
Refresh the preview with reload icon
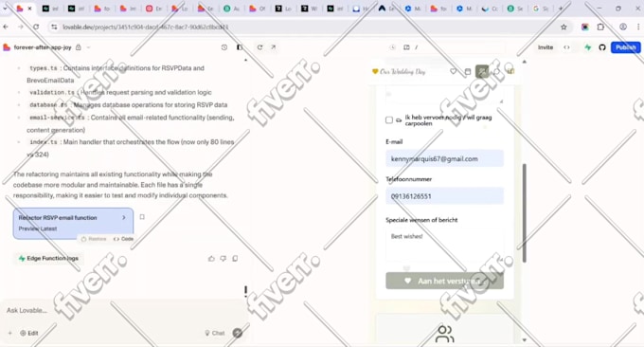(259, 47)
